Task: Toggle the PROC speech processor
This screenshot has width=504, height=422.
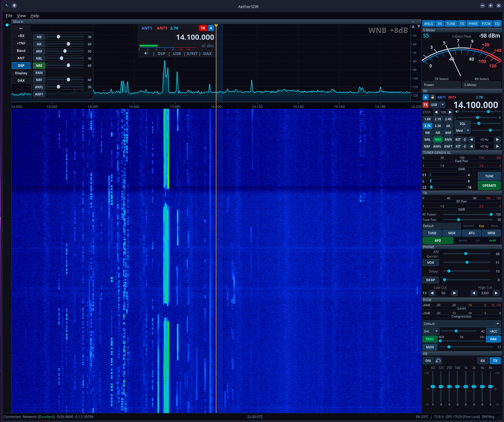Action: [430, 339]
